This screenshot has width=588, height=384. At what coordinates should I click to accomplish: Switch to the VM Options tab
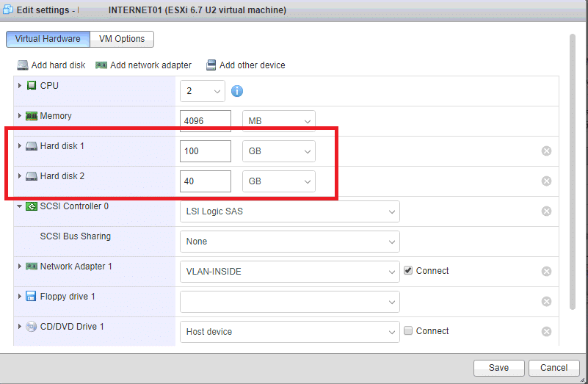(x=123, y=39)
